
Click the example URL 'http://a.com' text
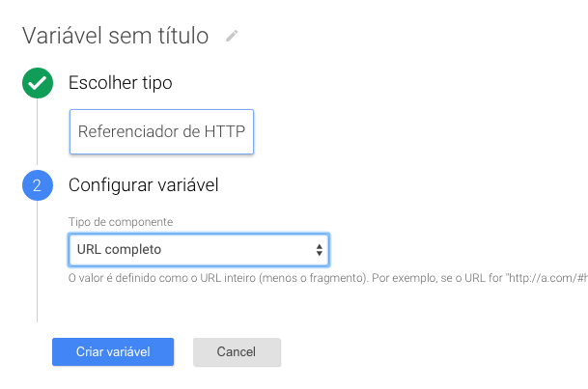[x=546, y=279]
